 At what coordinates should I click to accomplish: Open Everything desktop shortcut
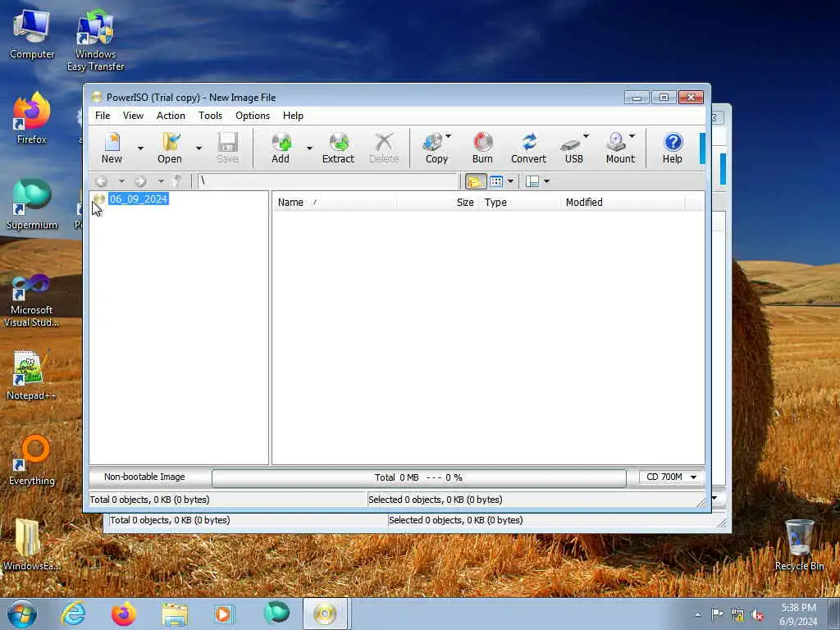pos(32,460)
